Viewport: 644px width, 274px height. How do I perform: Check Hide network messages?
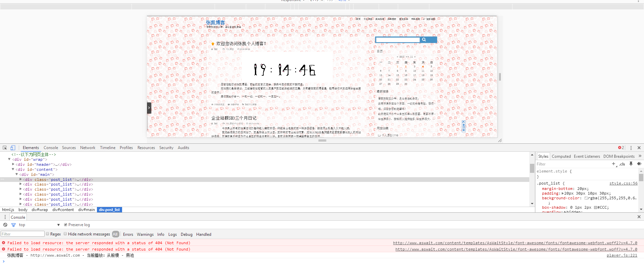click(x=65, y=234)
